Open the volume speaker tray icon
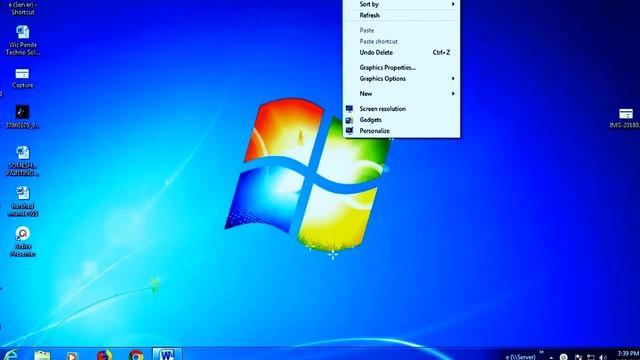 603,358
